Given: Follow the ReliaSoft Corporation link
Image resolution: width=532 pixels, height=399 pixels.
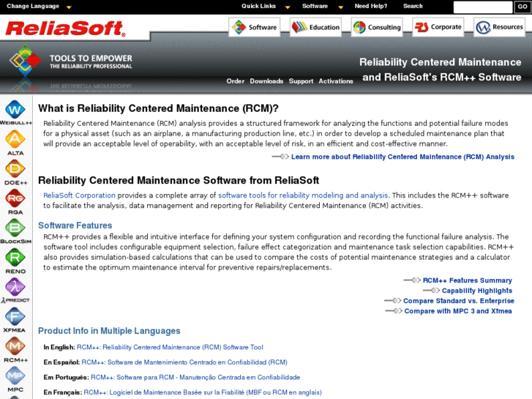Looking at the screenshot, I should pyautogui.click(x=79, y=195).
